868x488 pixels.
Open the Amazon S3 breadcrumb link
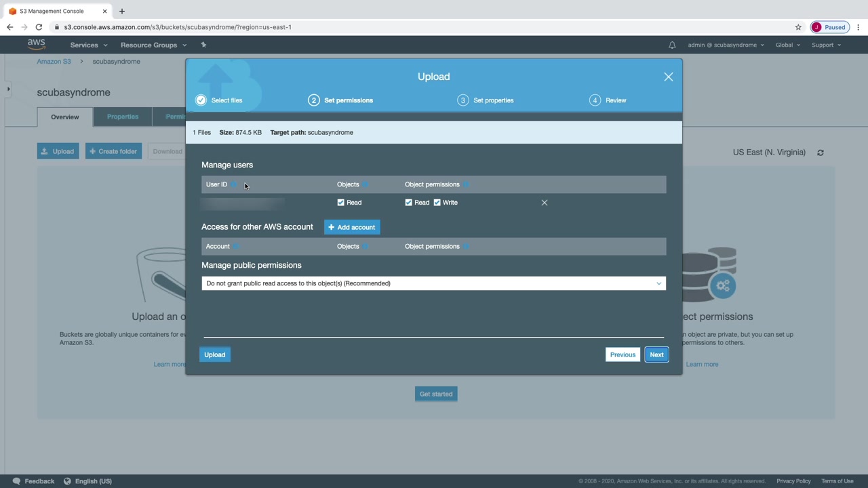point(54,62)
